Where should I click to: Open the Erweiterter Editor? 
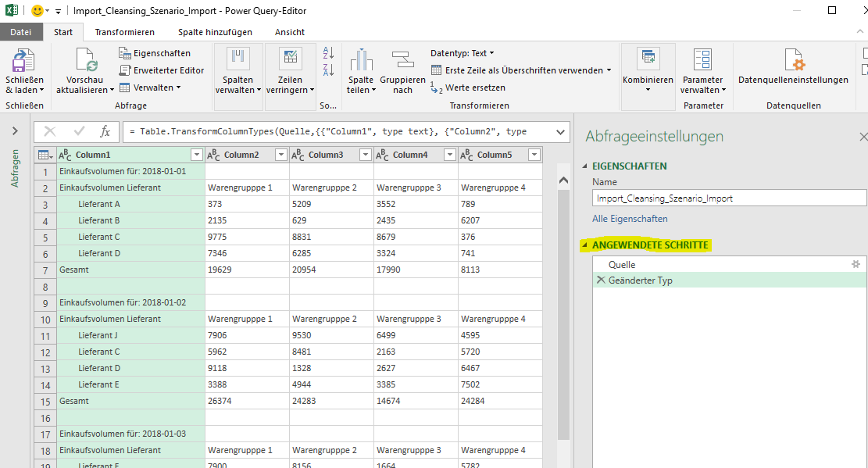point(126,70)
